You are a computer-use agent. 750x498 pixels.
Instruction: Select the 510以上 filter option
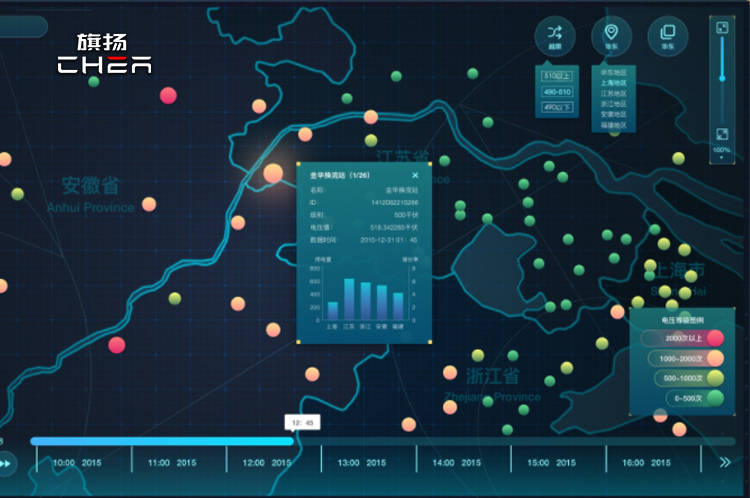(556, 75)
